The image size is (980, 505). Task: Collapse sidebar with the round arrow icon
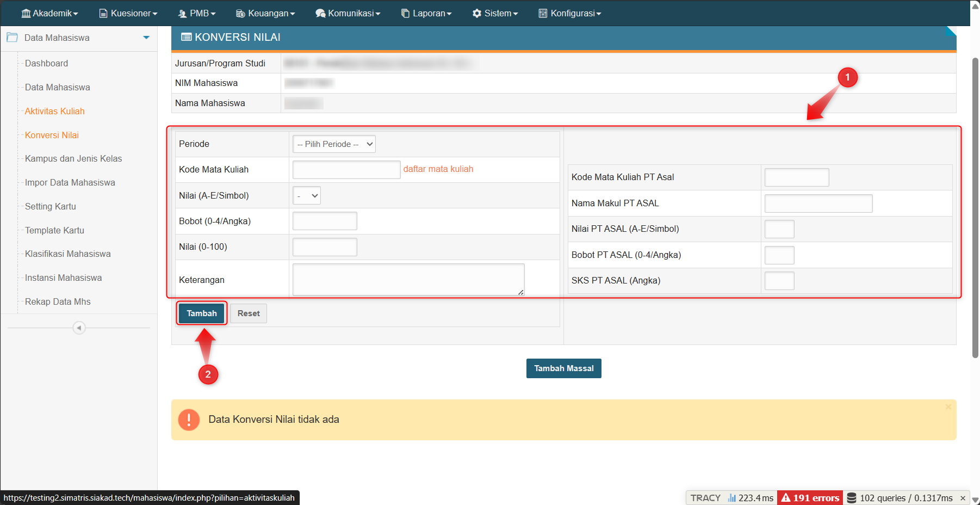point(79,328)
